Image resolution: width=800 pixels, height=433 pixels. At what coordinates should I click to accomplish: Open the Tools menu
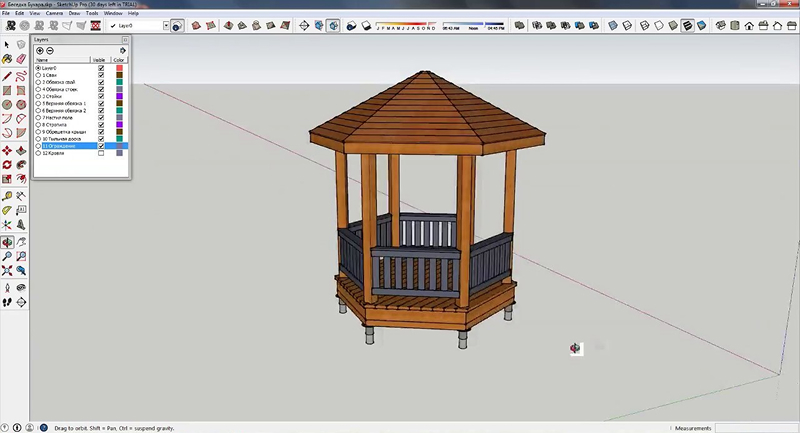pos(92,13)
